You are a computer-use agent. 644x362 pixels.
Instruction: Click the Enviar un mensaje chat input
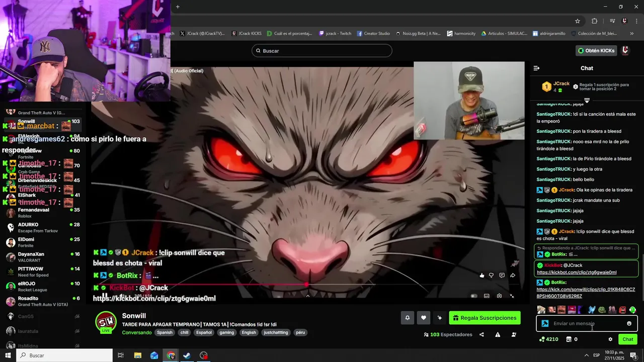click(x=586, y=323)
